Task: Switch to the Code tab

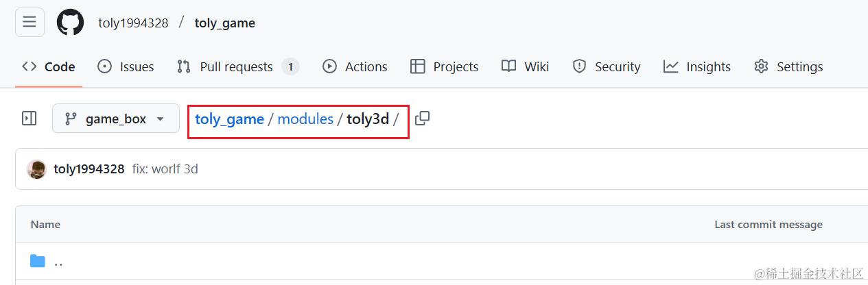Action: point(49,66)
